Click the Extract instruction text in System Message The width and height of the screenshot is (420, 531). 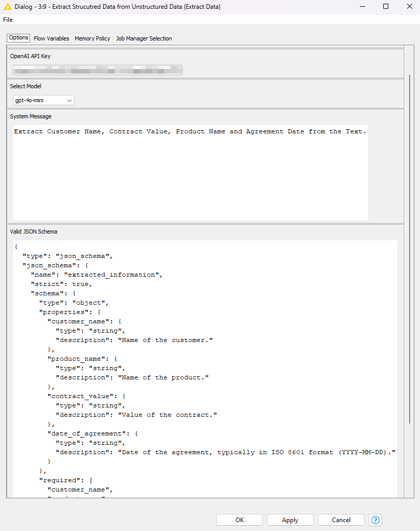[189, 131]
